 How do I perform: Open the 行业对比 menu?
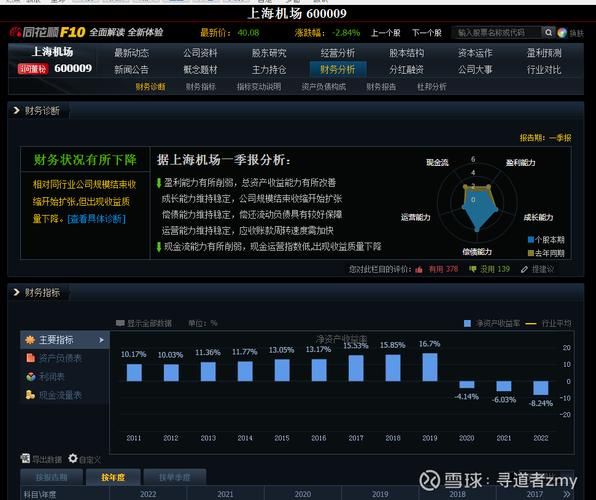(544, 70)
